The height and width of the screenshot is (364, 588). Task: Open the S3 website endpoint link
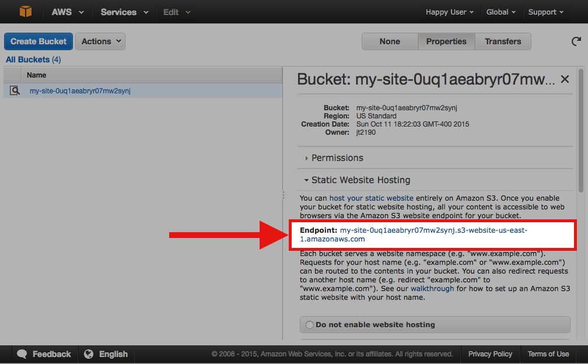pos(414,235)
